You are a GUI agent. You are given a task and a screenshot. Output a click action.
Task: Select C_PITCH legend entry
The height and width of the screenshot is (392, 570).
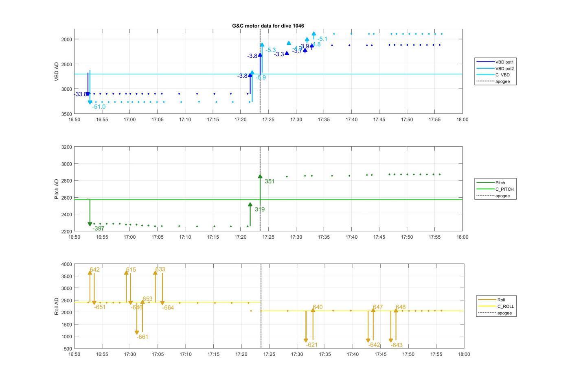(495, 189)
